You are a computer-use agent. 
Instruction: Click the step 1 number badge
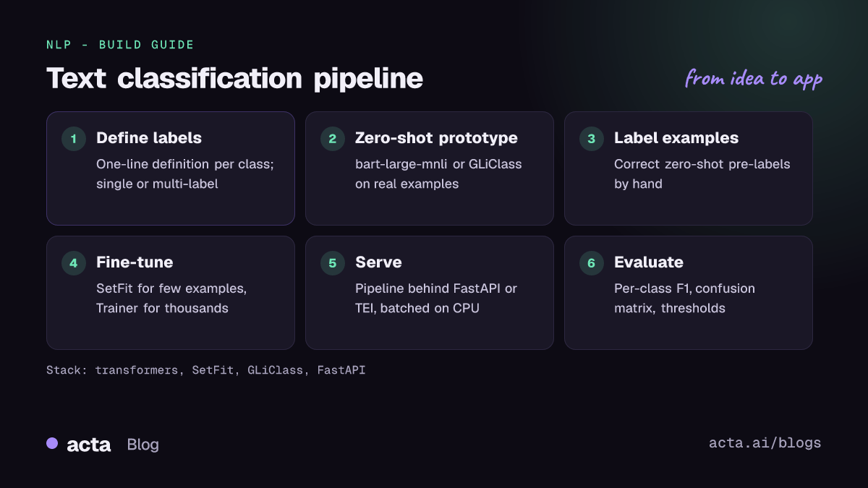[73, 139]
